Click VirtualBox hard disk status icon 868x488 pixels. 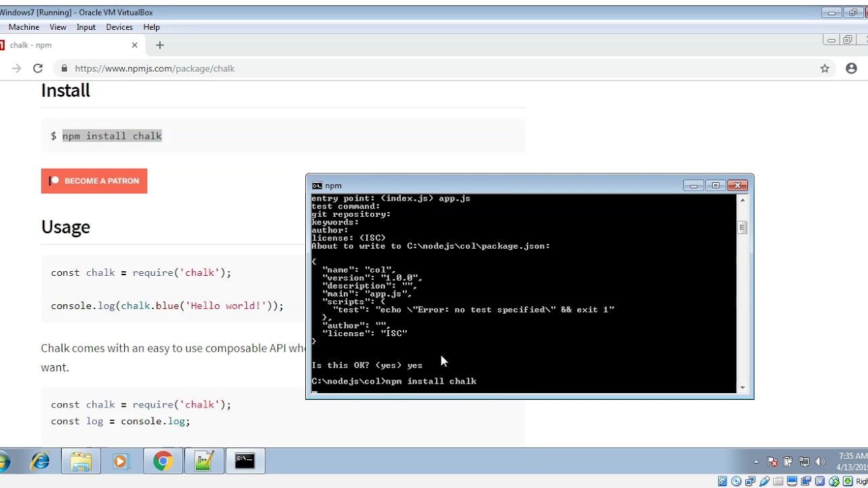coord(722,481)
